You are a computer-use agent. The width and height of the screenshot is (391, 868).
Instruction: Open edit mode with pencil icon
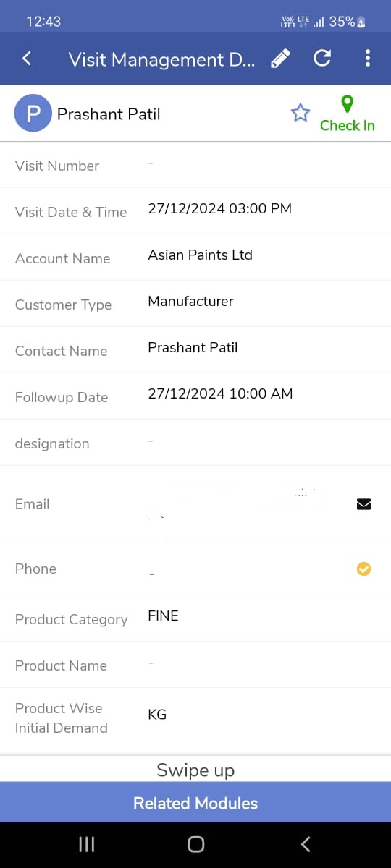coord(280,59)
